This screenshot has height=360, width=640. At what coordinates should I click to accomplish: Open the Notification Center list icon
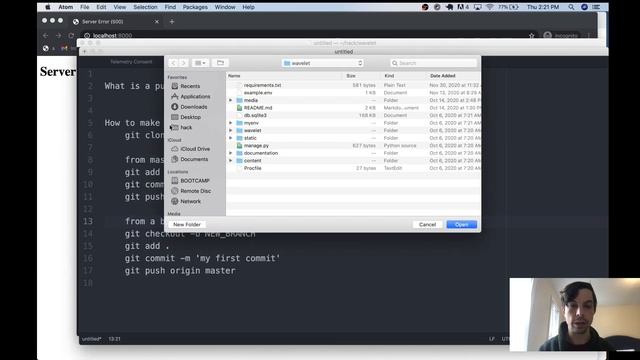[x=596, y=7]
